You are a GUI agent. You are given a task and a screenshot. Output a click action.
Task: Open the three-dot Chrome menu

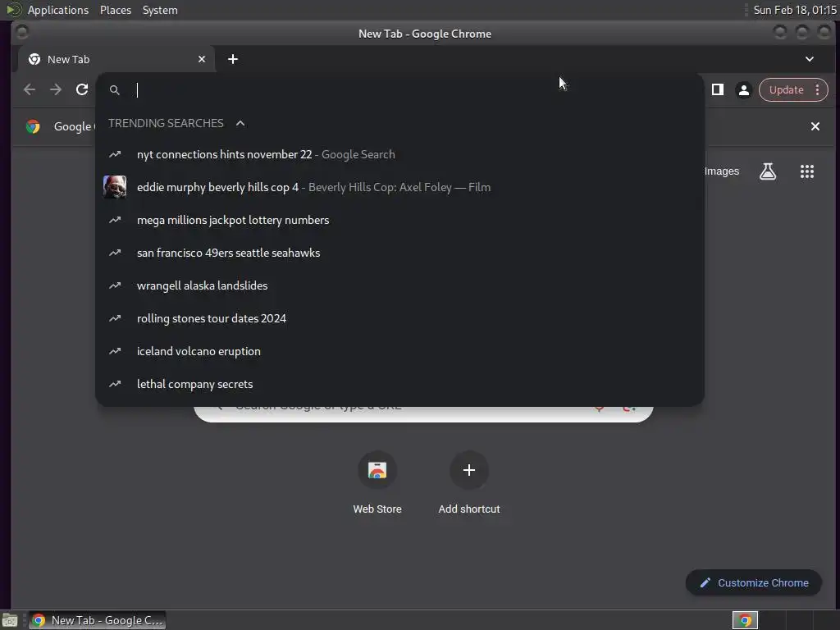click(x=818, y=90)
